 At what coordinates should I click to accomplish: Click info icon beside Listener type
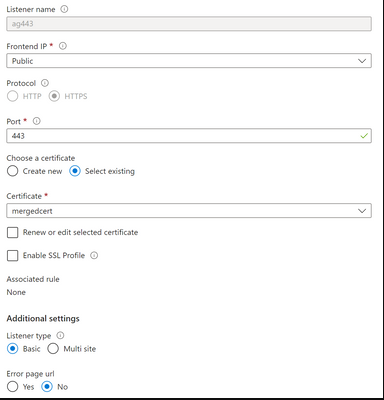[x=60, y=335]
